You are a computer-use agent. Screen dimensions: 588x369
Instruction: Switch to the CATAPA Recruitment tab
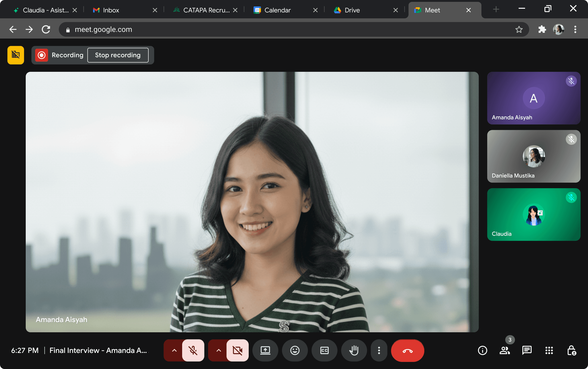[x=206, y=10]
